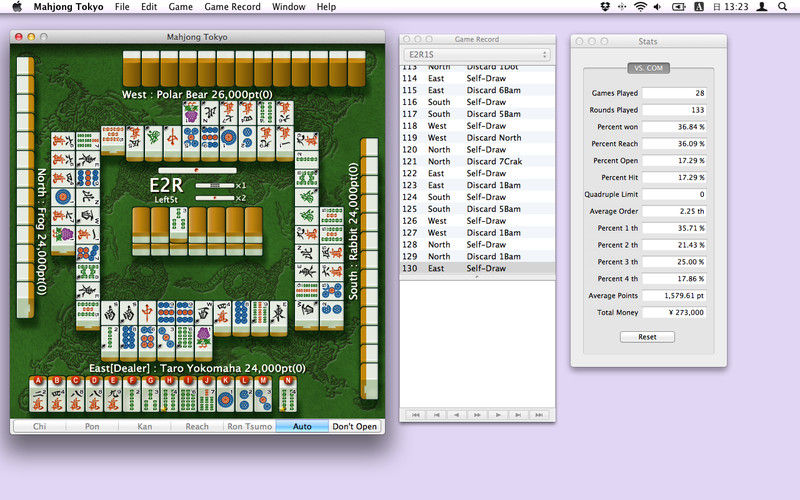Select hand tile M, the 3 Dot

pos(263,396)
